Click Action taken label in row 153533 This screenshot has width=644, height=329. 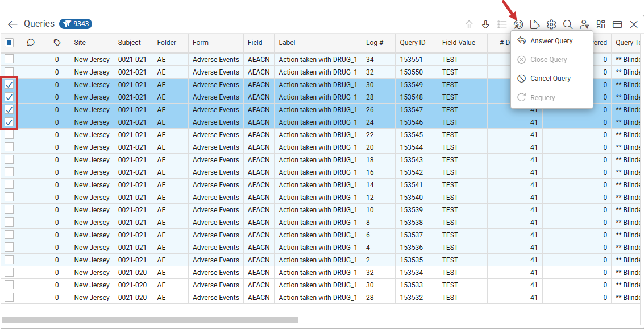tap(318, 285)
